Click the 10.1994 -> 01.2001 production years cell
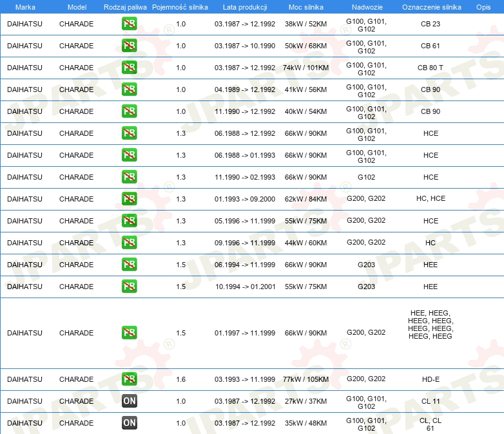Screen dimensions: 504x434 (x=245, y=287)
